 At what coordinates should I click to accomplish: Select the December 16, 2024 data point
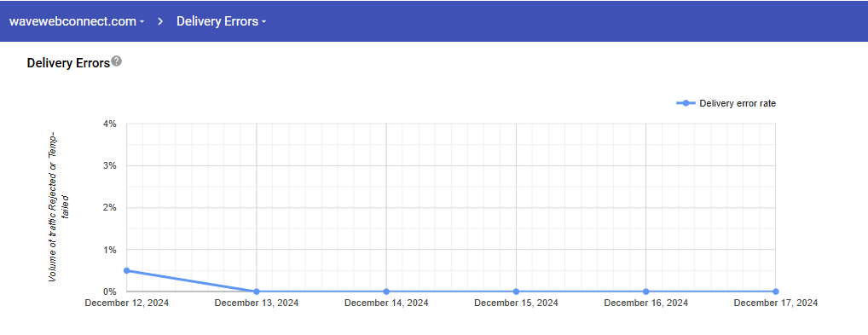point(646,292)
